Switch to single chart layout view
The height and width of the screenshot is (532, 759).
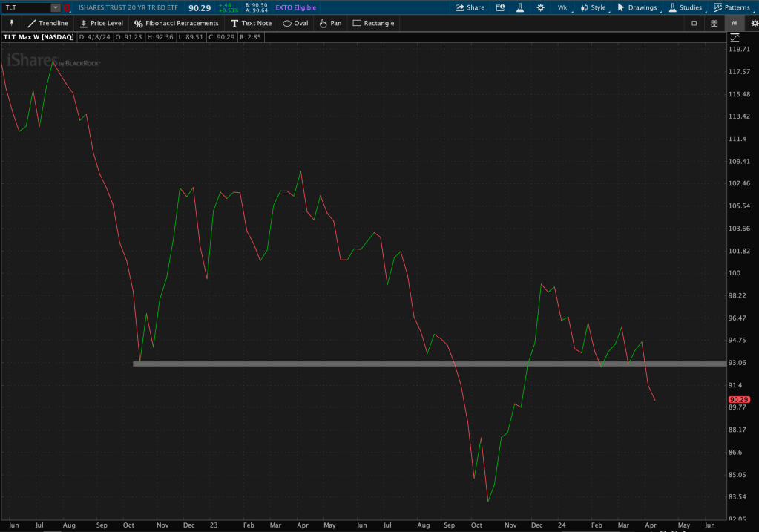click(694, 23)
